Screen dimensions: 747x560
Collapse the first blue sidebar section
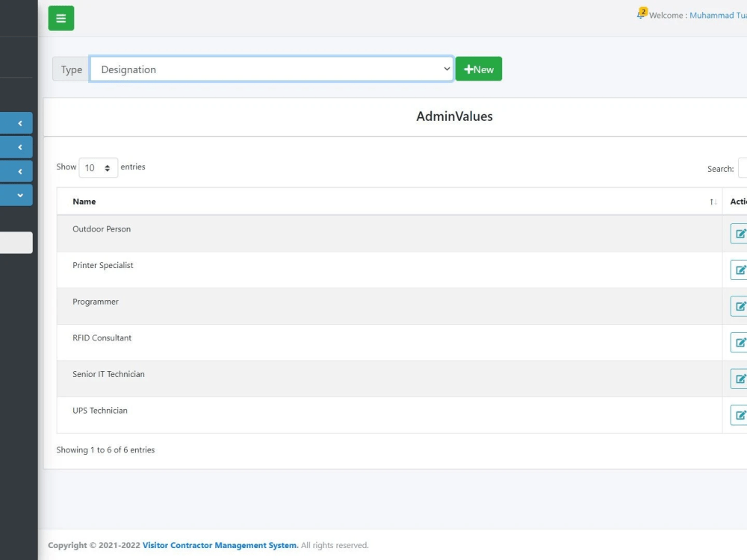click(x=15, y=122)
